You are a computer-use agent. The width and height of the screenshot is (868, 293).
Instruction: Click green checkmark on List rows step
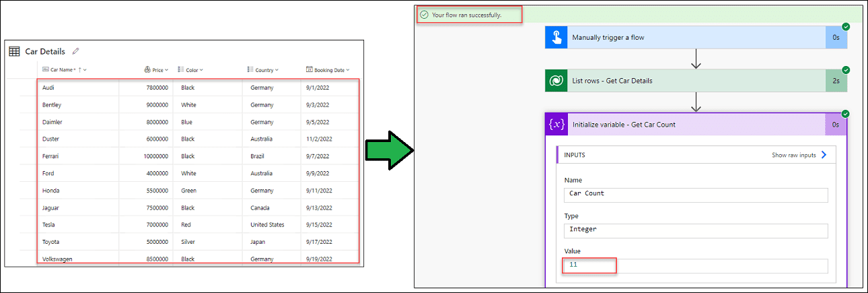(846, 69)
